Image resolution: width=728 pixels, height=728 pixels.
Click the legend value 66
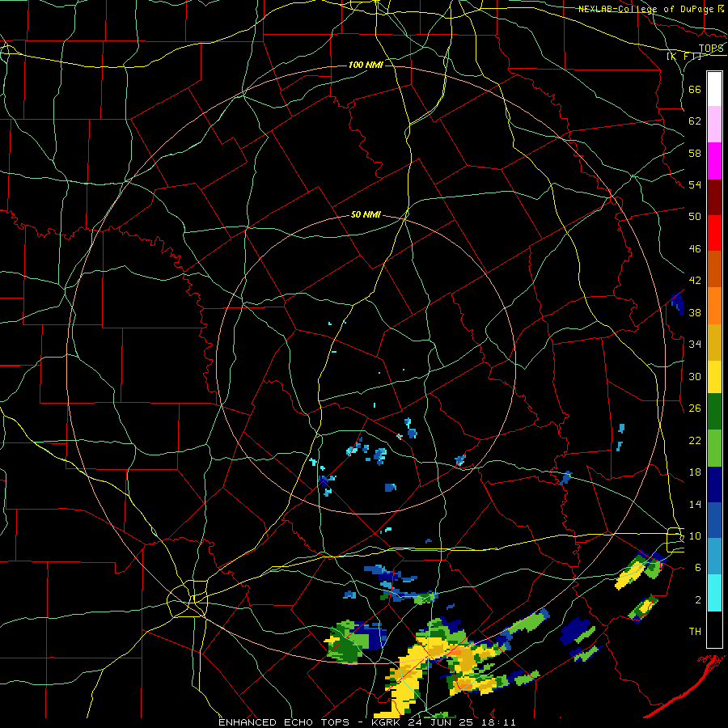click(x=695, y=89)
